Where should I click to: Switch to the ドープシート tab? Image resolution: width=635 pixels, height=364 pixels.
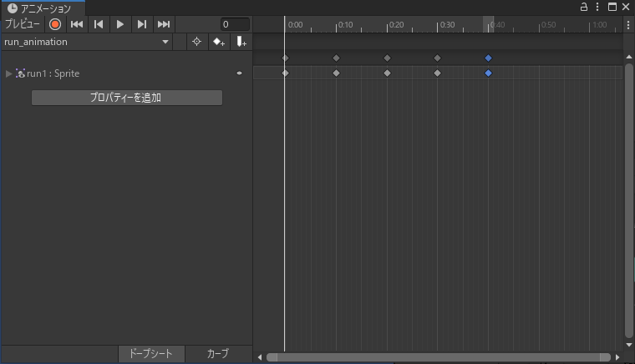tap(151, 354)
